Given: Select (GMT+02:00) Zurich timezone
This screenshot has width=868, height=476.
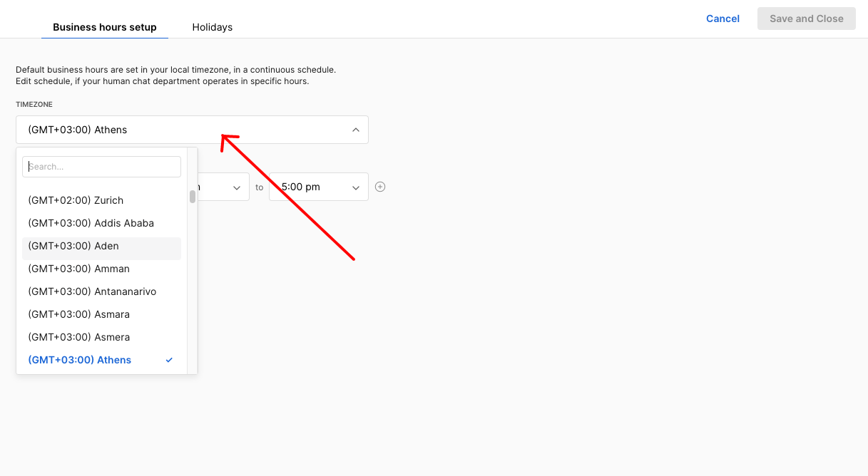Looking at the screenshot, I should click(76, 200).
